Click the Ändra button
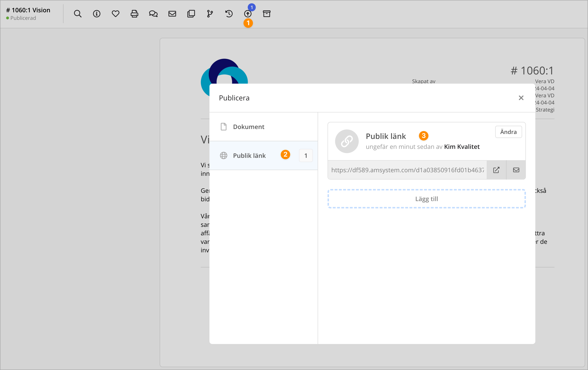Screen dimensions: 588x370 click(x=508, y=132)
